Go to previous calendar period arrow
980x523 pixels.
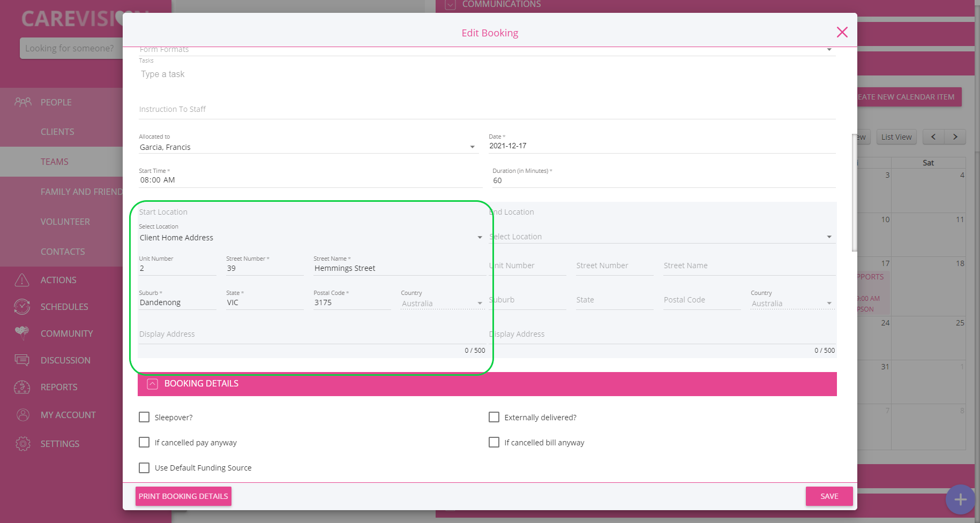(933, 137)
